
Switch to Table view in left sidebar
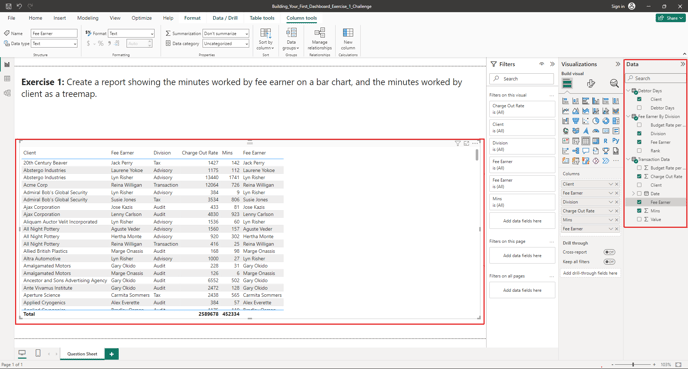click(7, 79)
